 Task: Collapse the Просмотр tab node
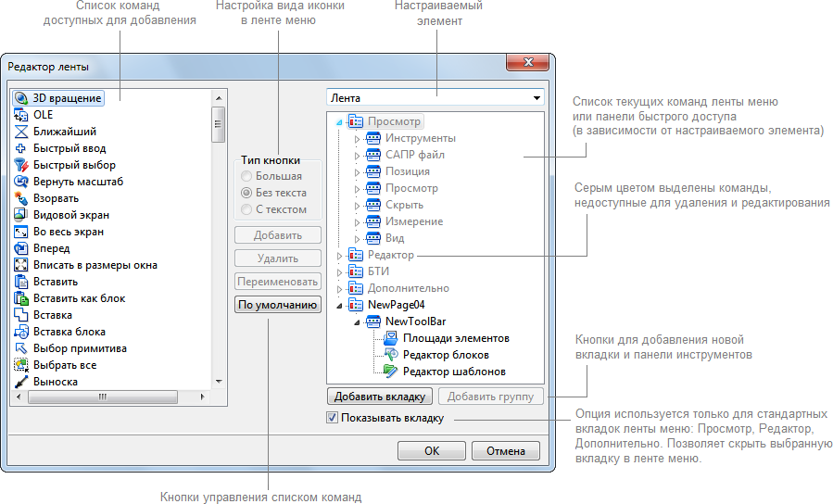[339, 122]
